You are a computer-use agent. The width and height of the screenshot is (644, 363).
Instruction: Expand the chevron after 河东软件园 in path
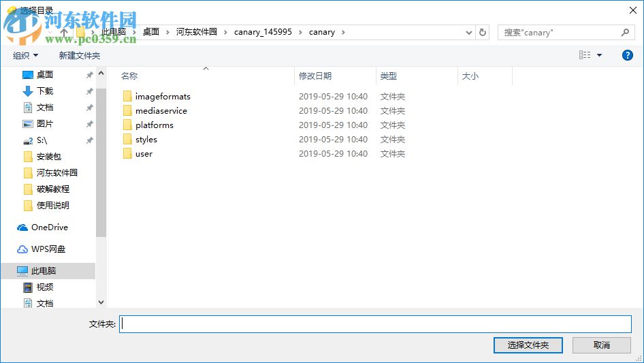225,32
